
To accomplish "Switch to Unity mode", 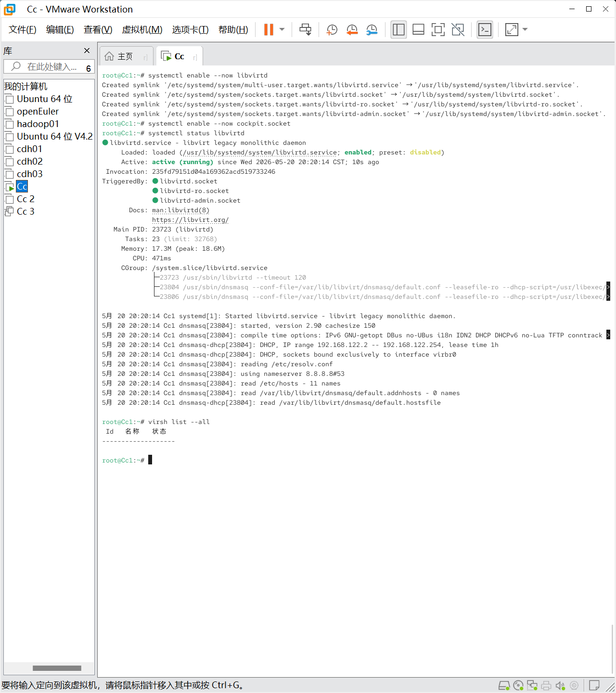I will coord(458,29).
